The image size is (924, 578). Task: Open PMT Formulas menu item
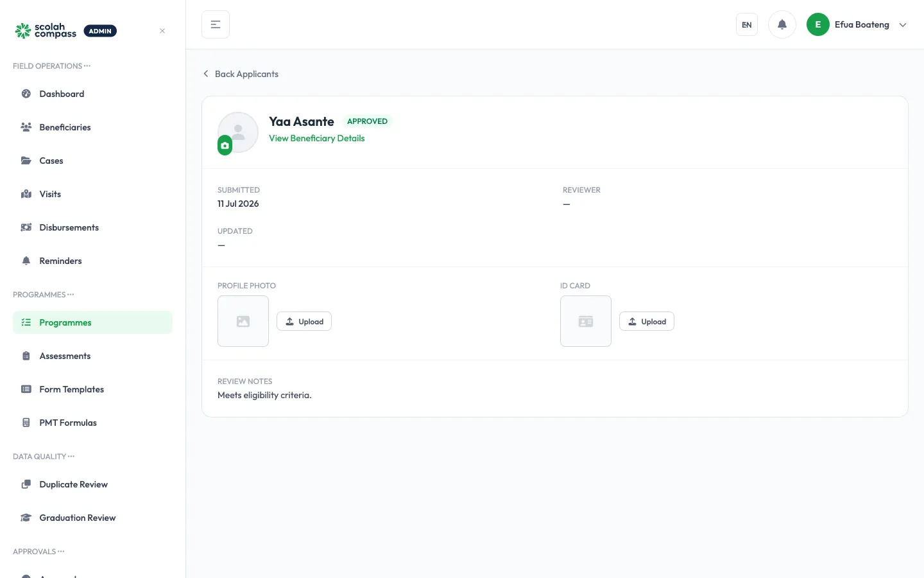pos(92,423)
